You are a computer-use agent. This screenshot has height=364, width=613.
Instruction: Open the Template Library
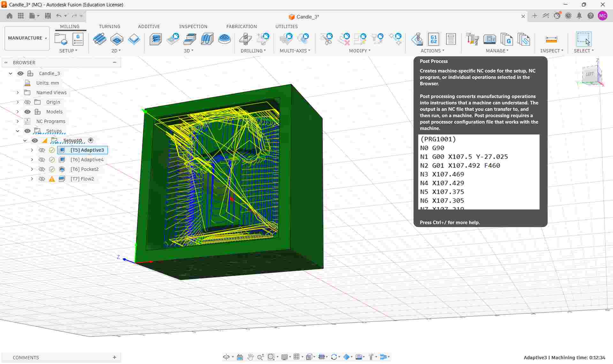pos(524,39)
